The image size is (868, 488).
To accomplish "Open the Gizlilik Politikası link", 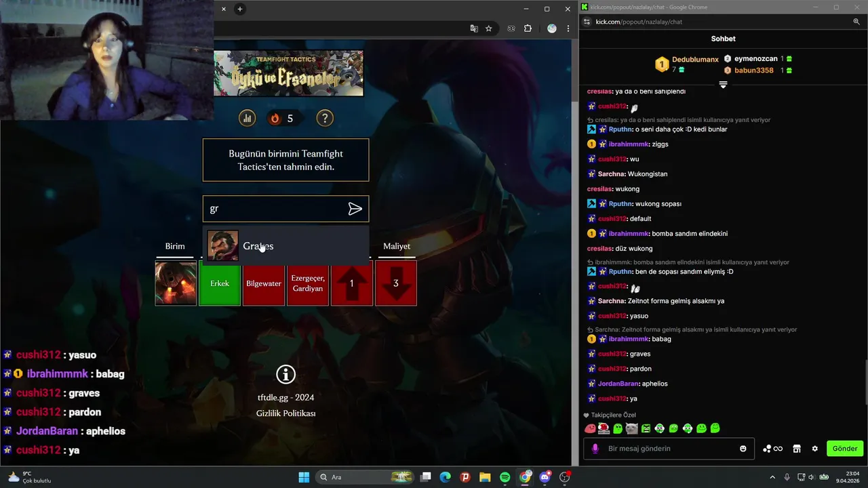I will click(x=285, y=413).
